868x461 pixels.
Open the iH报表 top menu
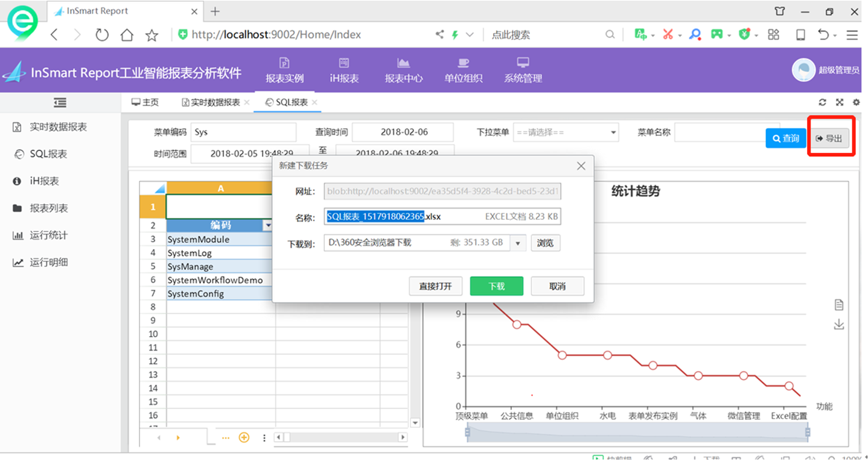pos(344,71)
